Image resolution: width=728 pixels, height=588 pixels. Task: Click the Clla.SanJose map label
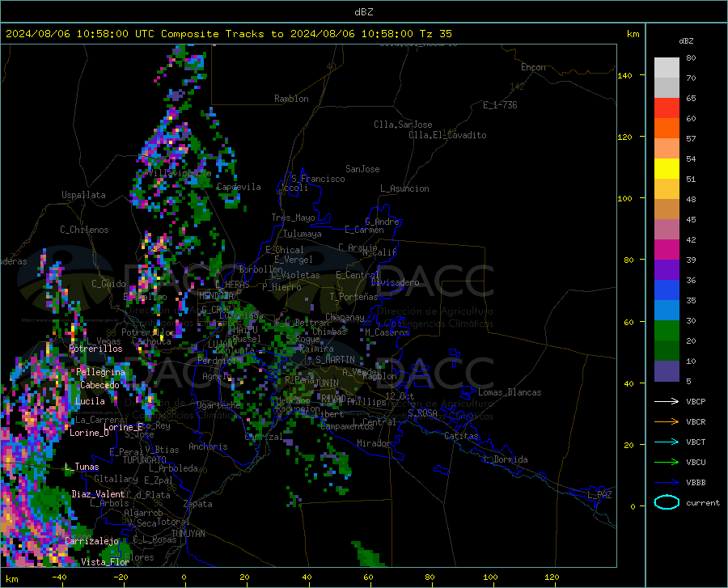(x=403, y=125)
